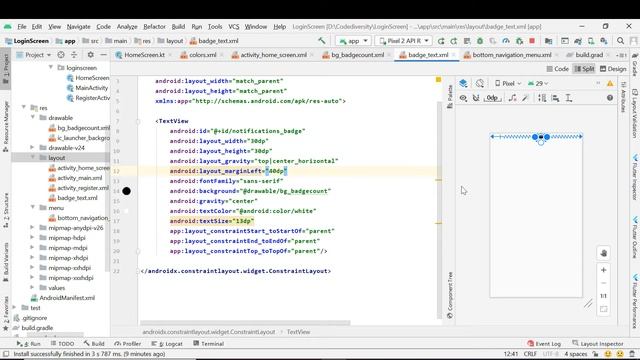
Task: Click the Make Project hammer icon
Action: [x=322, y=40]
